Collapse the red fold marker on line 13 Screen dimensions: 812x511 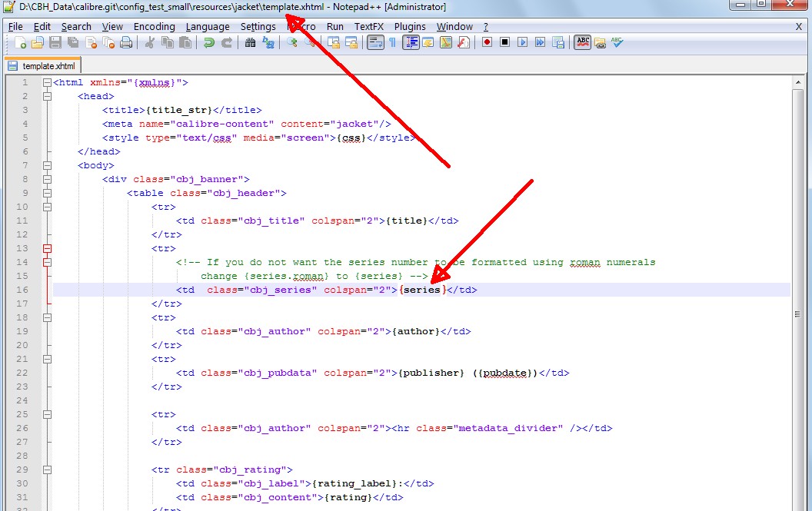pos(47,248)
